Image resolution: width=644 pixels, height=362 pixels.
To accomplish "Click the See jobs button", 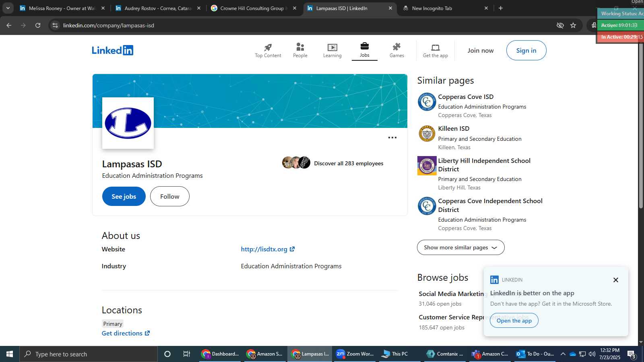I will 124,196.
